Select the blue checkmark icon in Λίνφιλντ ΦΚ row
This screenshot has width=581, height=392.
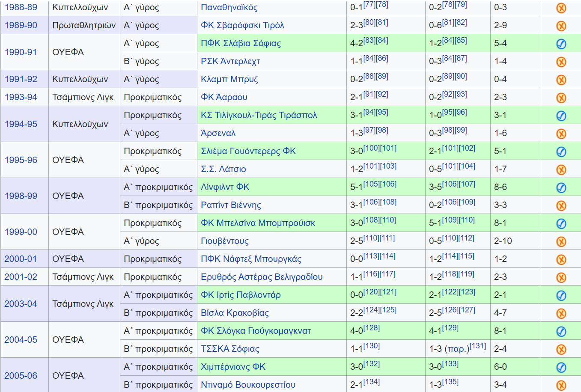tap(561, 187)
